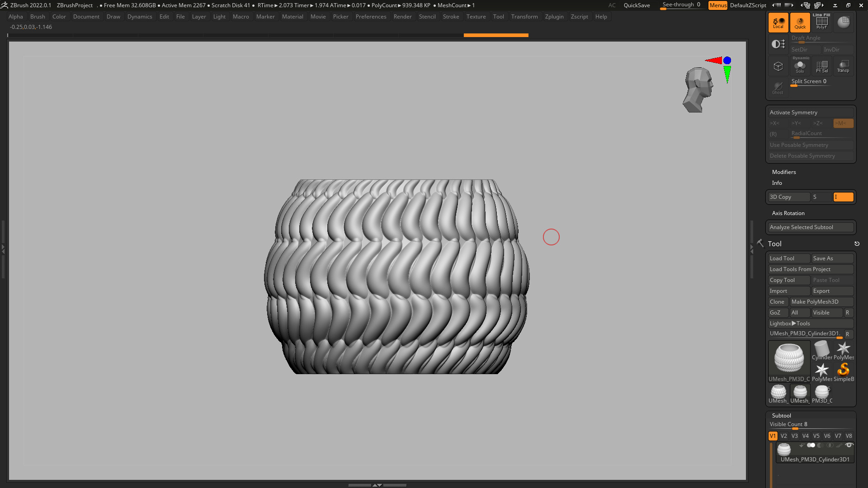Viewport: 868px width, 488px height.
Task: Click subtool union boolean mode icon
Action: point(811,446)
